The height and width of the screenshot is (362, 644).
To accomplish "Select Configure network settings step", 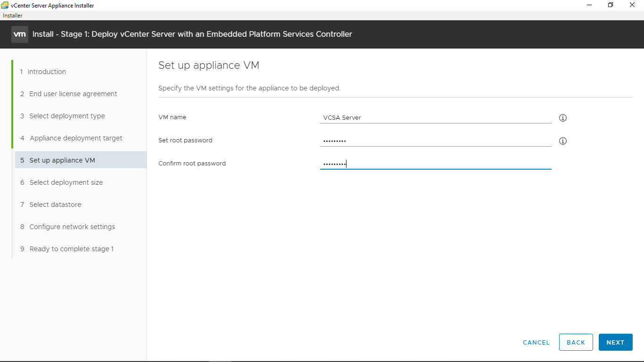I will [72, 227].
